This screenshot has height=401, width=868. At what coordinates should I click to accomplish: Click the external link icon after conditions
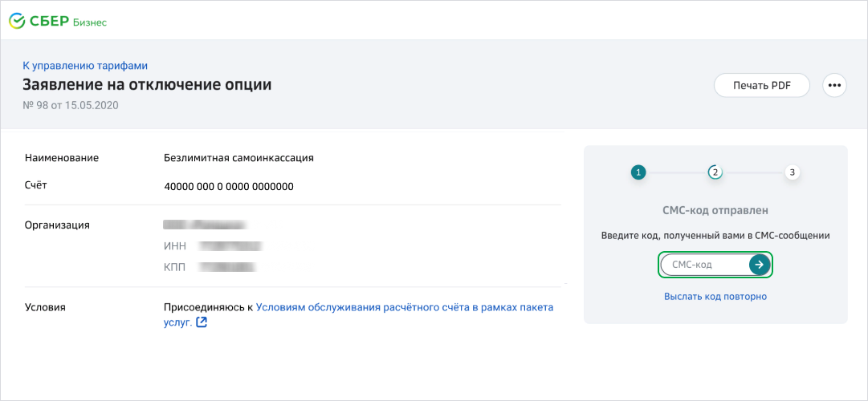click(202, 322)
